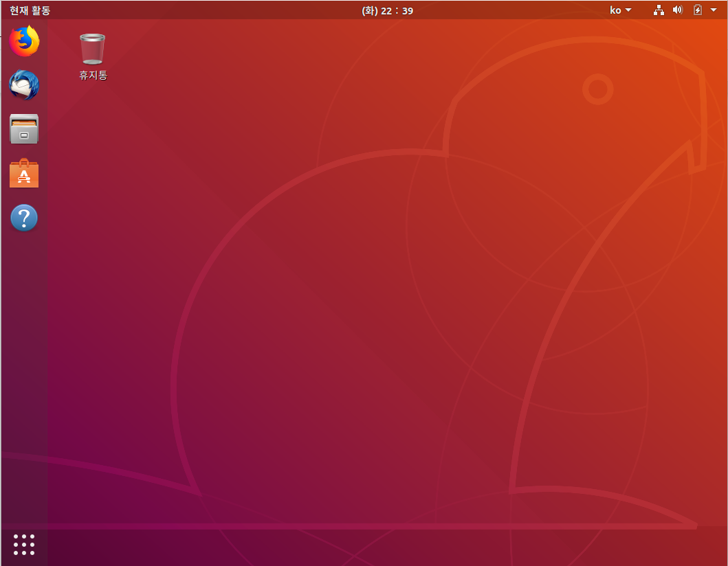Open the ko input source dropdown

(x=621, y=10)
